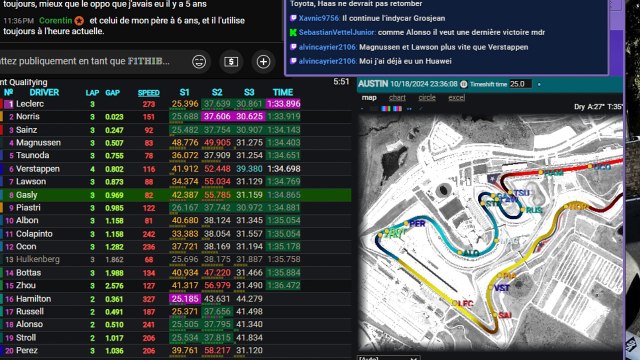Select the greyed Hulkenberg row
Image resolution: width=640 pixels, height=360 pixels.
(176, 260)
